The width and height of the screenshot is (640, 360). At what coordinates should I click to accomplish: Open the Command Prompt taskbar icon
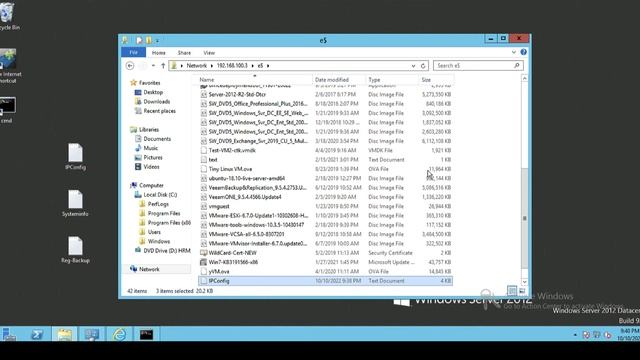coord(146,334)
